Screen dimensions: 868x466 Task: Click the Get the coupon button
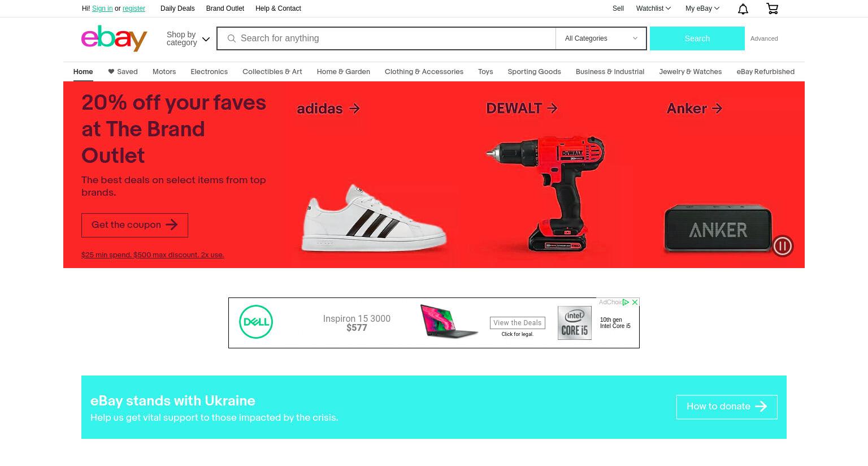(134, 225)
